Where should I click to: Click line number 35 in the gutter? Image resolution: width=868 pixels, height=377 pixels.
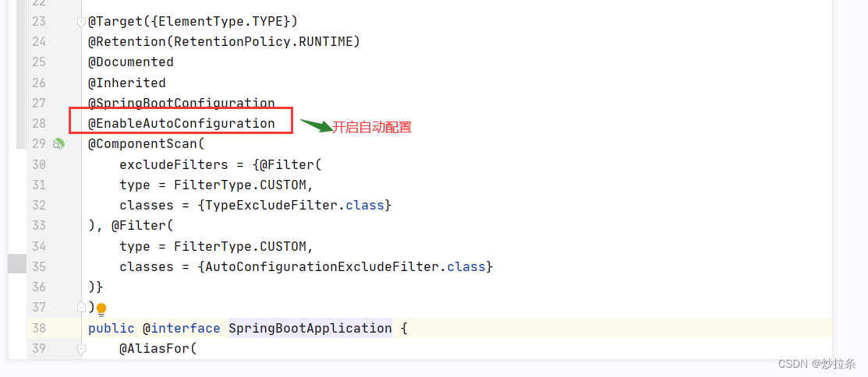point(39,267)
